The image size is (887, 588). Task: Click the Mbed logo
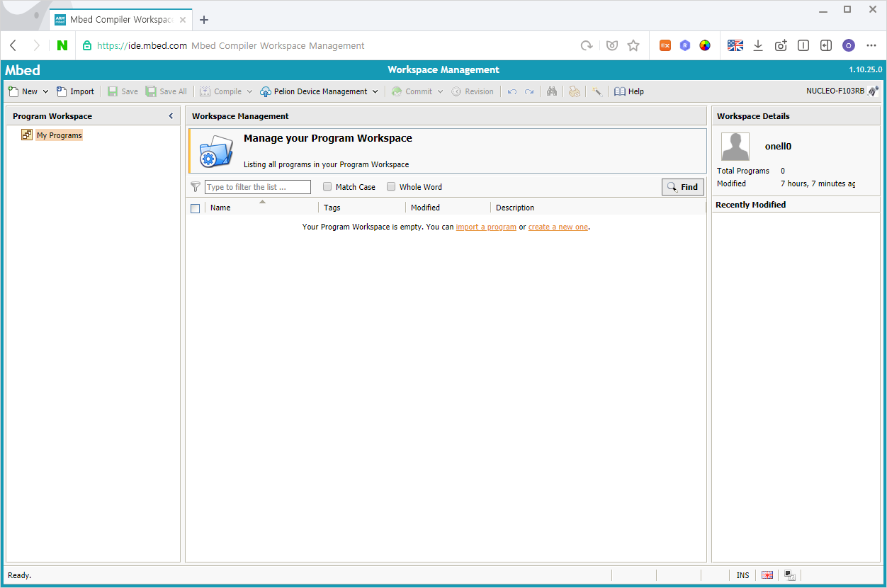(x=23, y=70)
